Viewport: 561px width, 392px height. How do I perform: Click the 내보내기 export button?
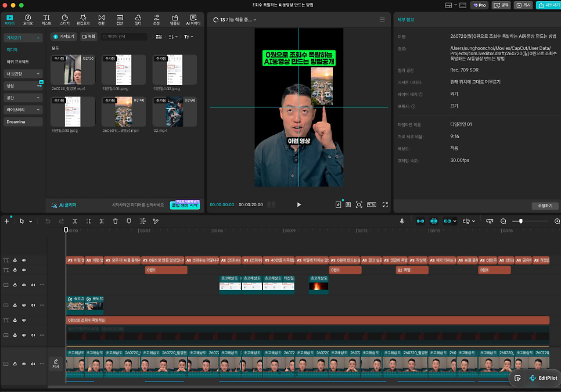549,5
